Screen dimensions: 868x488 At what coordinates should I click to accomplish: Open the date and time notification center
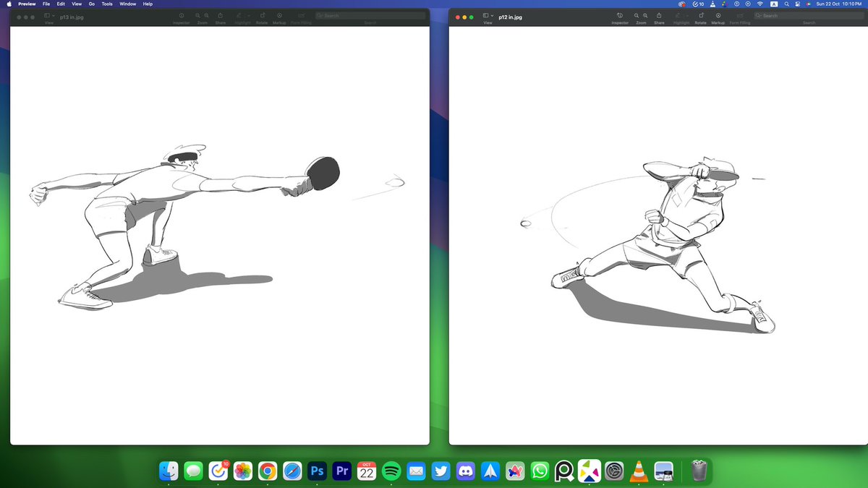(x=839, y=4)
